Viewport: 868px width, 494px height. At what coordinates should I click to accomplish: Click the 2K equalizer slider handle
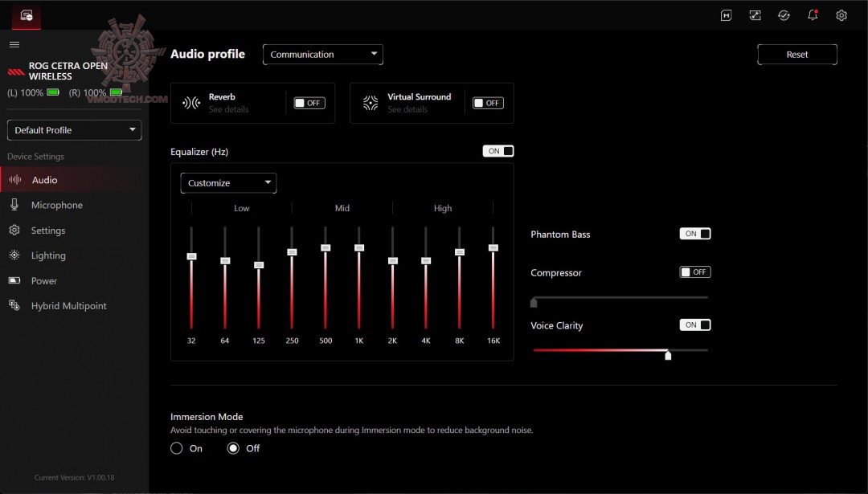(x=392, y=260)
